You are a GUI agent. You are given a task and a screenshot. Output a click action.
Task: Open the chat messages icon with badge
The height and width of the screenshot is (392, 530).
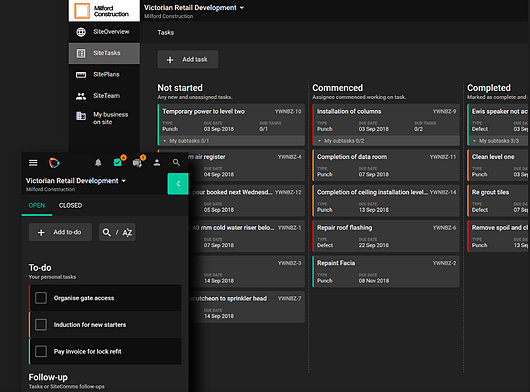pyautogui.click(x=137, y=163)
